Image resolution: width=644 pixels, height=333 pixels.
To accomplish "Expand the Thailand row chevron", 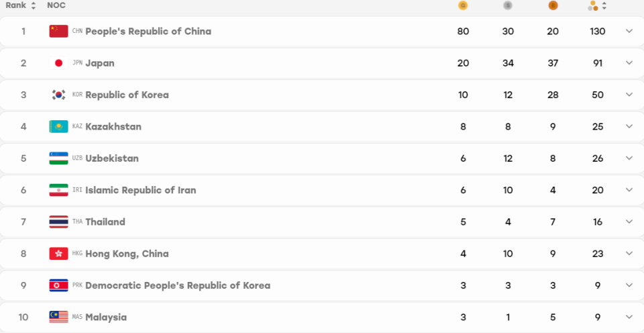I will click(x=629, y=222).
